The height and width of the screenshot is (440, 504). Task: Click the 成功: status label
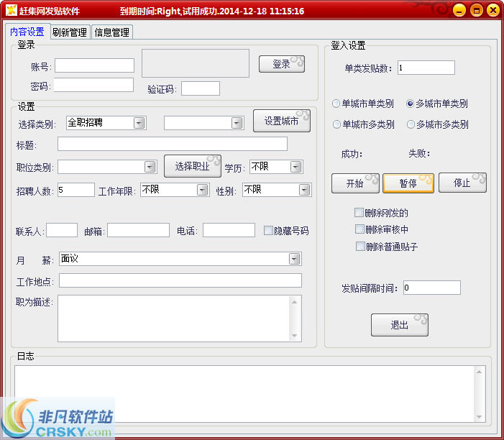tap(352, 154)
